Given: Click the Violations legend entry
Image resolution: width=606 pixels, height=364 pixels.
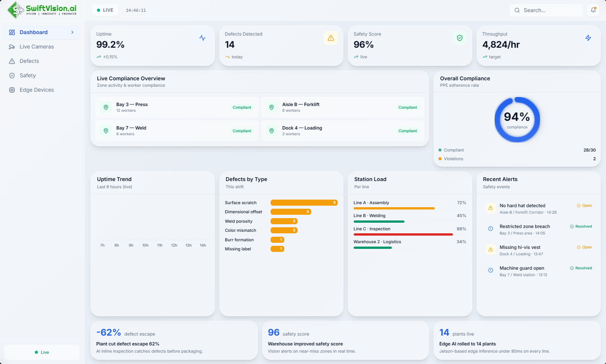Looking at the screenshot, I should coord(451,159).
